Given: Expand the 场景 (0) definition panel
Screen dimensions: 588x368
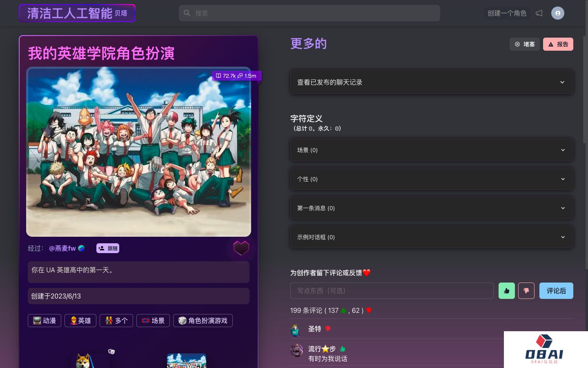Looking at the screenshot, I should tap(432, 150).
